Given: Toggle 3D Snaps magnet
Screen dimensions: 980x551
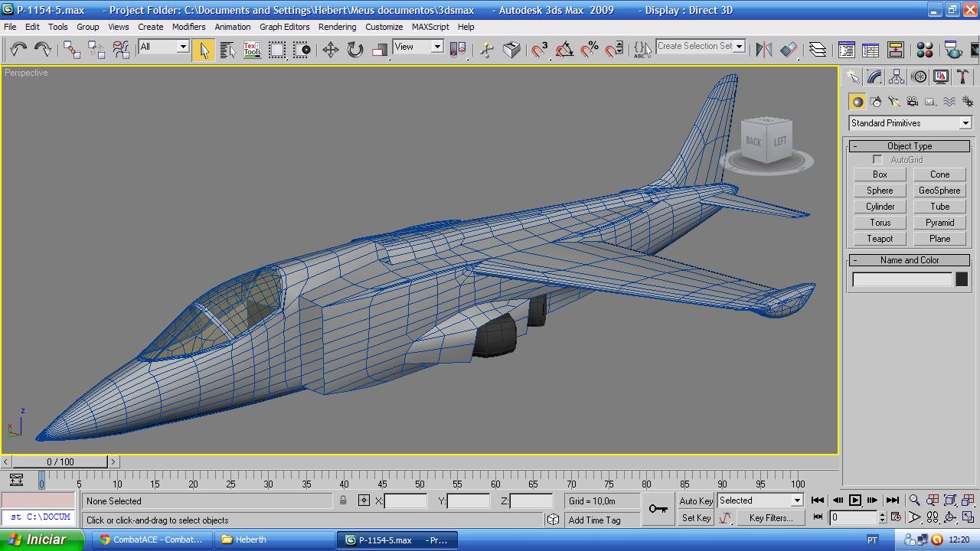Looking at the screenshot, I should coord(540,50).
